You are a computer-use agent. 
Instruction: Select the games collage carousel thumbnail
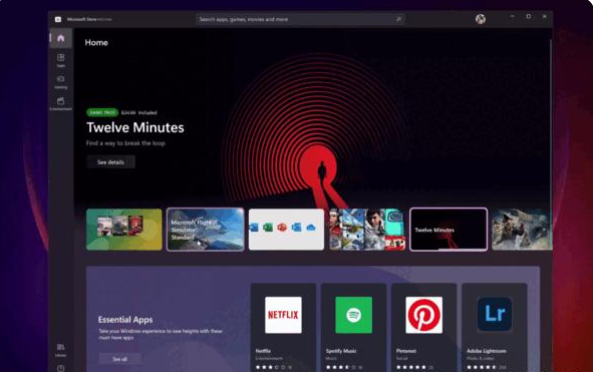click(367, 229)
